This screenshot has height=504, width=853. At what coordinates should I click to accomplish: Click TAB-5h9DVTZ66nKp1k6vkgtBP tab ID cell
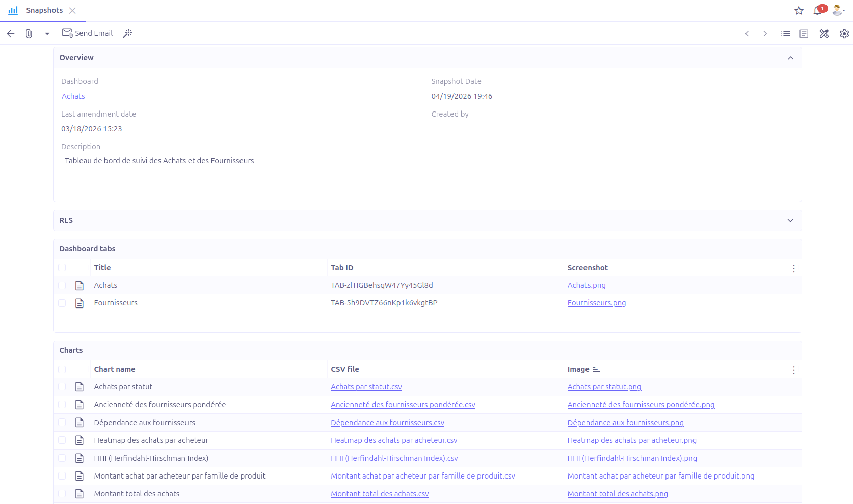[384, 303]
